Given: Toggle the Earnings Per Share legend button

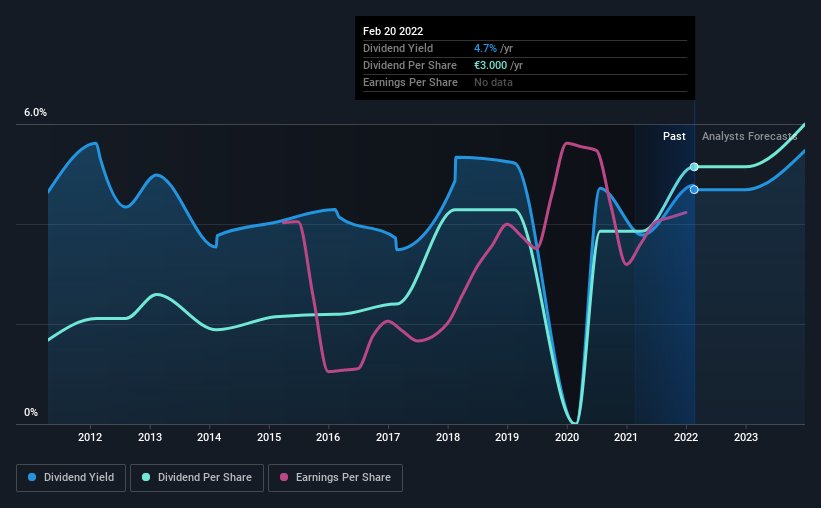Looking at the screenshot, I should [x=335, y=478].
